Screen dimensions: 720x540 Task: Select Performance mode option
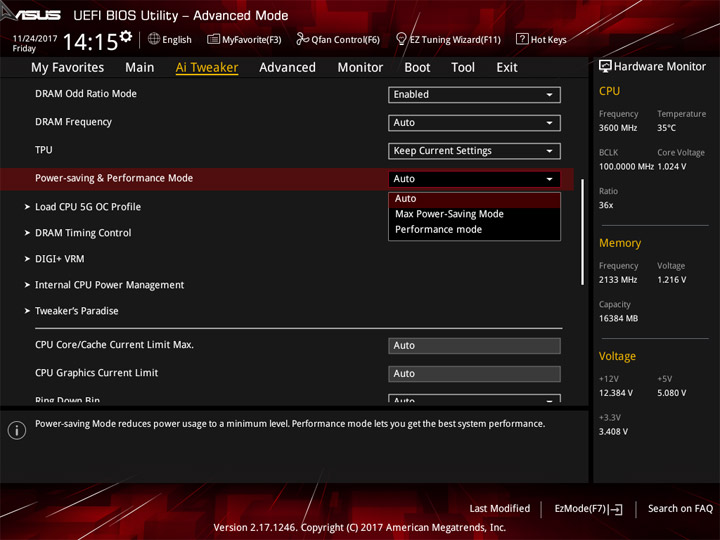[x=474, y=230]
